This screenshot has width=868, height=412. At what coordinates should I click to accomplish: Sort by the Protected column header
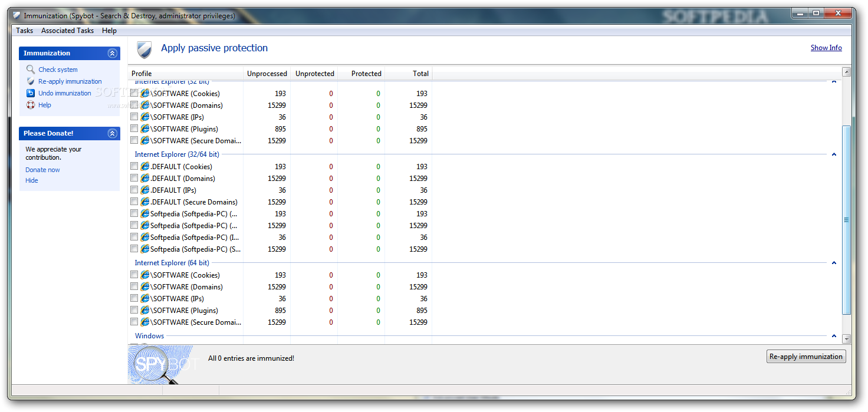point(361,74)
